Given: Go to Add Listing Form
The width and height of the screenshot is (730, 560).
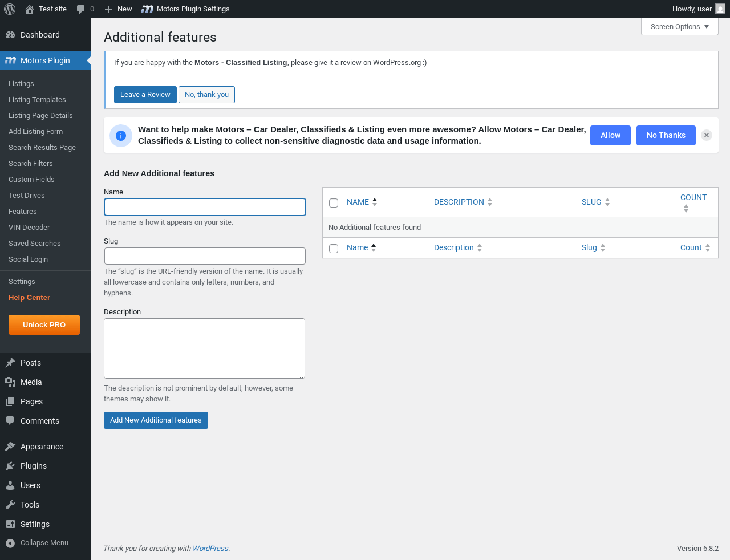Looking at the screenshot, I should (x=35, y=132).
